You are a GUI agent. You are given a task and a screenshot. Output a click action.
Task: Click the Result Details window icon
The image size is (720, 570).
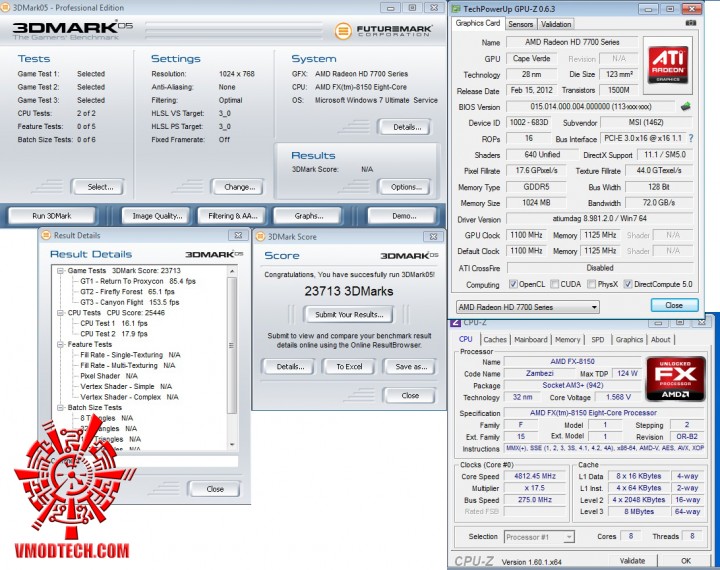[x=46, y=235]
